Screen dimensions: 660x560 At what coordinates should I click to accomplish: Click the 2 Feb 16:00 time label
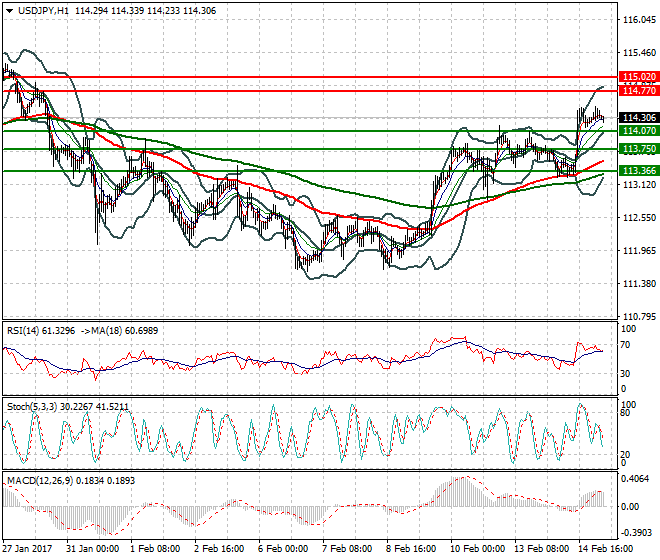coord(219,549)
